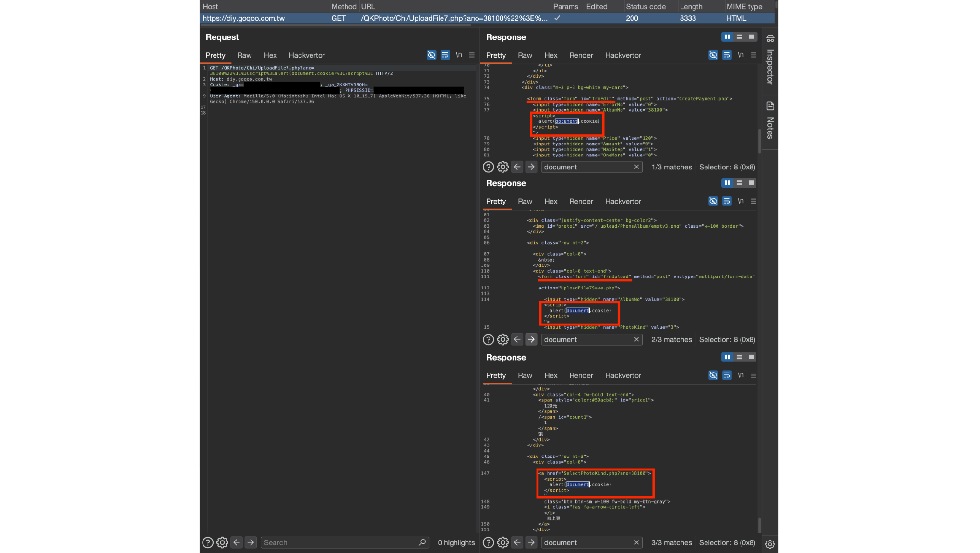This screenshot has height=553, width=980.
Task: Jump to next match in 1/3 matches search bar
Action: pos(531,167)
